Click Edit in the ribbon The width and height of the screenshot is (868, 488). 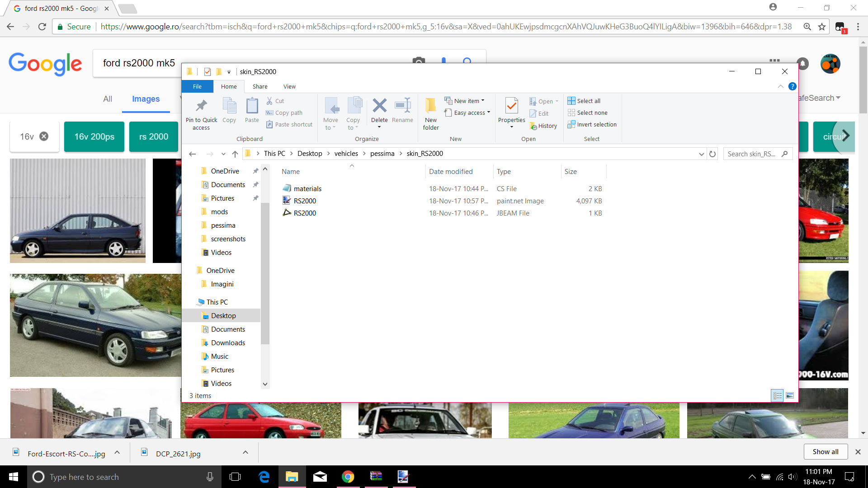(x=539, y=113)
